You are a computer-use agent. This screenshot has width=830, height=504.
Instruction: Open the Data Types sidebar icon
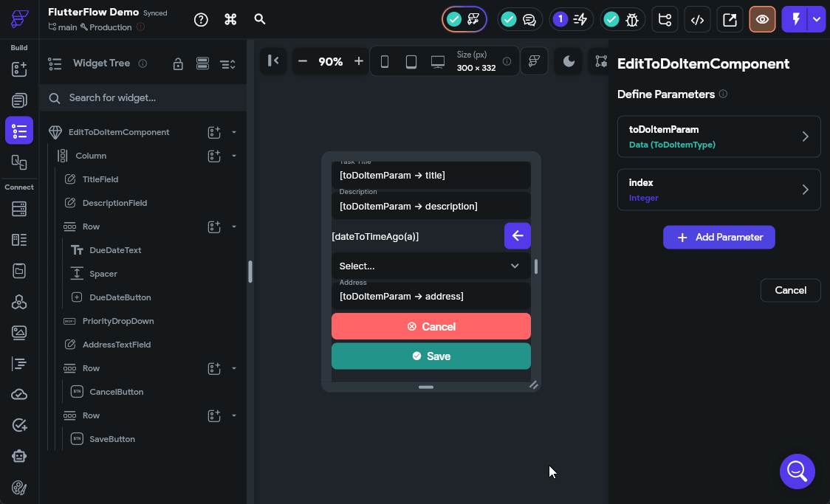point(19,240)
